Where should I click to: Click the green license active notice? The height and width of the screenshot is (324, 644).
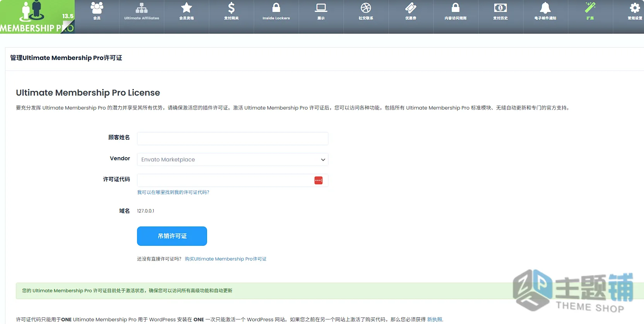pyautogui.click(x=330, y=291)
